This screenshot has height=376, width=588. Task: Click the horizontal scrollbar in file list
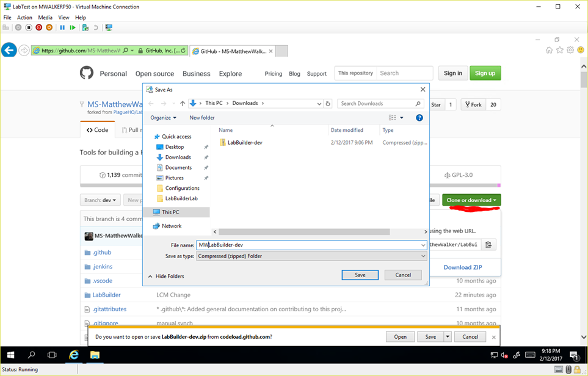[x=304, y=232]
